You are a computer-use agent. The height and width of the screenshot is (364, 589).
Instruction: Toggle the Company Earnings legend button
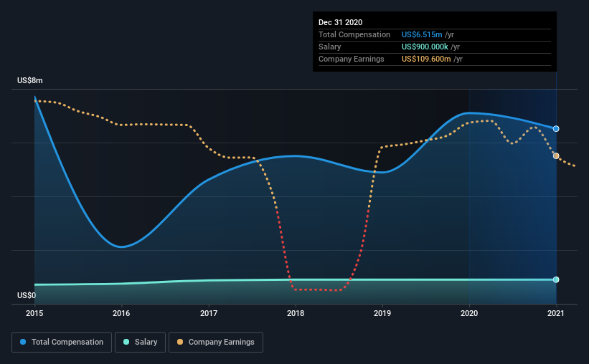tap(216, 343)
